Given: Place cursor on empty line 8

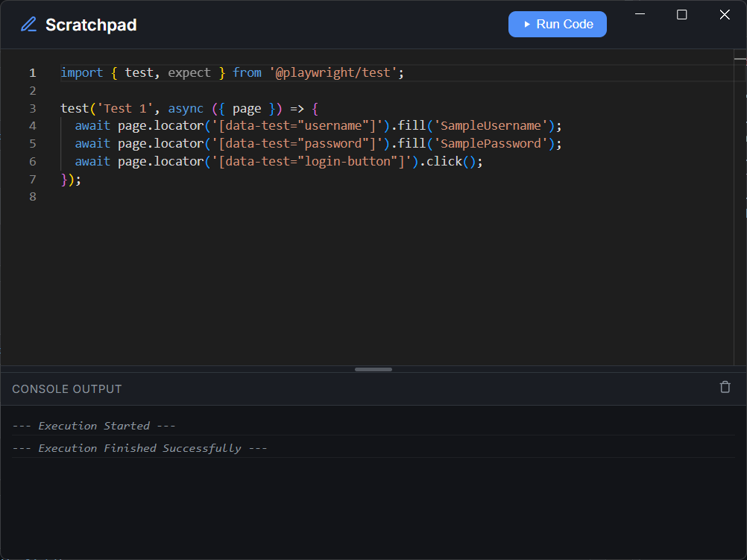Looking at the screenshot, I should [x=395, y=196].
